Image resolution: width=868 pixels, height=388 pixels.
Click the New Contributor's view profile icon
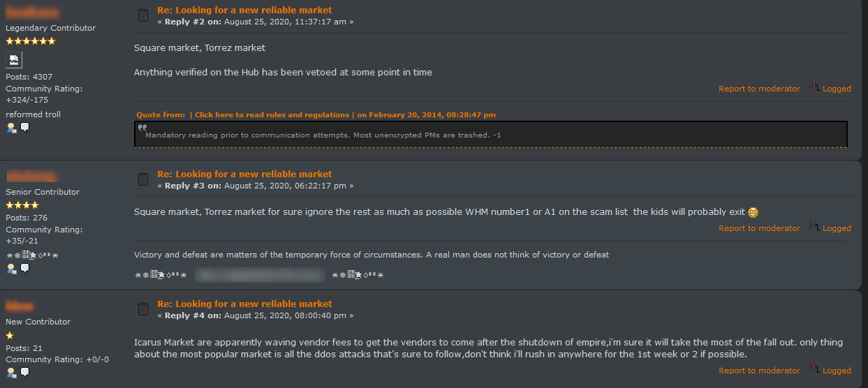(11, 373)
